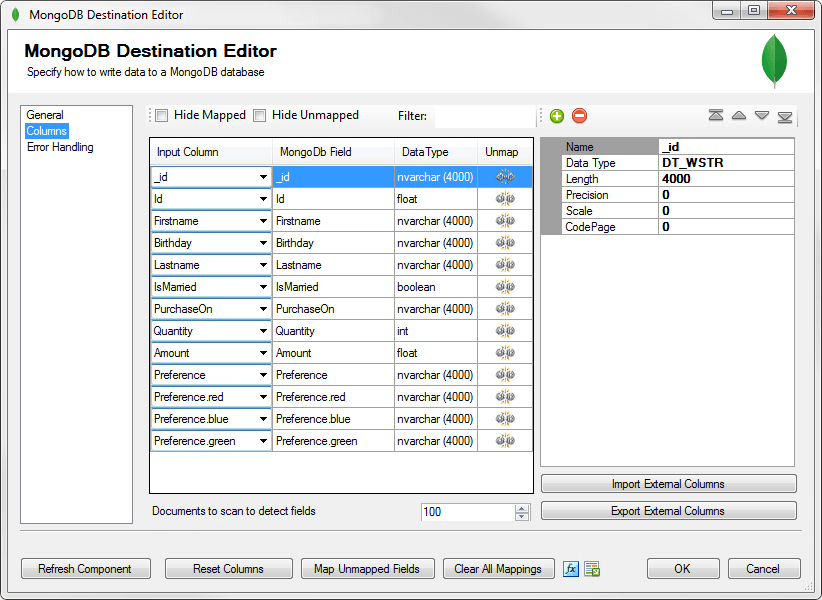Click Clear All Mappings
Viewport: 822px width, 600px height.
click(498, 569)
